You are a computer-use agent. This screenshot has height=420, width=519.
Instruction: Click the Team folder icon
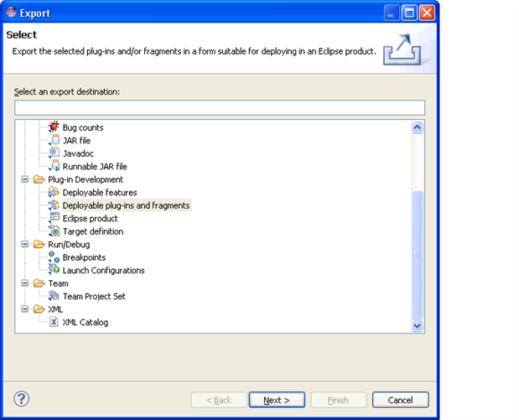click(x=39, y=283)
